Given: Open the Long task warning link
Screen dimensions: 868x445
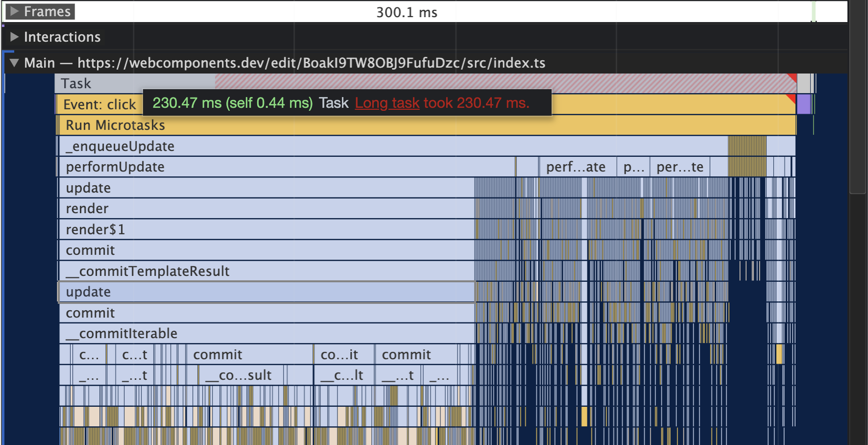Looking at the screenshot, I should click(387, 103).
